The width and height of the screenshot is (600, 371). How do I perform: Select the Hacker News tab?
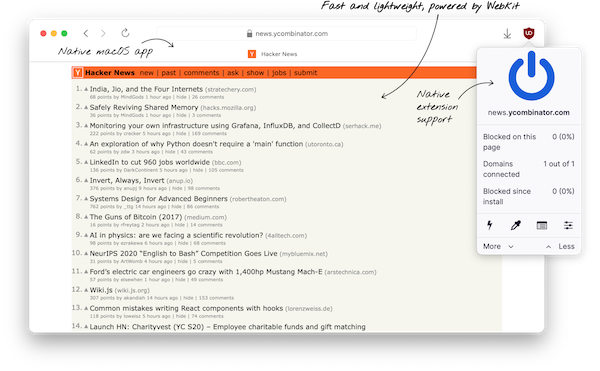(x=272, y=54)
